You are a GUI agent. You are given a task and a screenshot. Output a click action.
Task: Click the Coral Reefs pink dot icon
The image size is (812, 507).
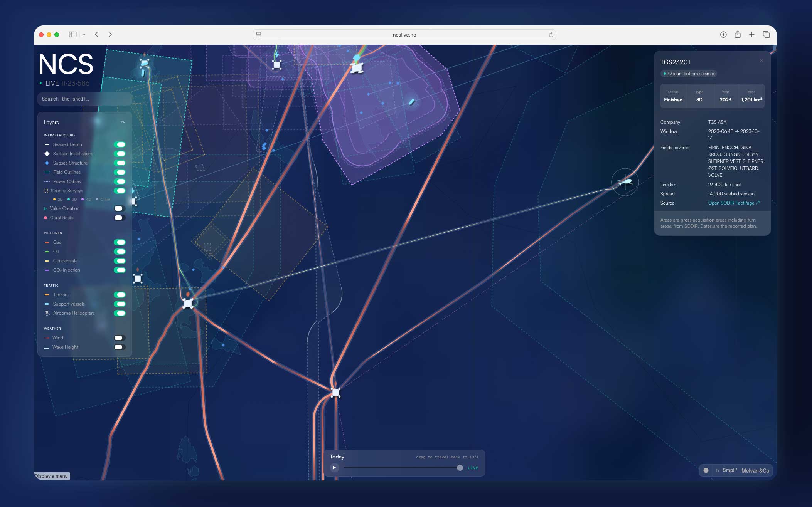tap(45, 218)
